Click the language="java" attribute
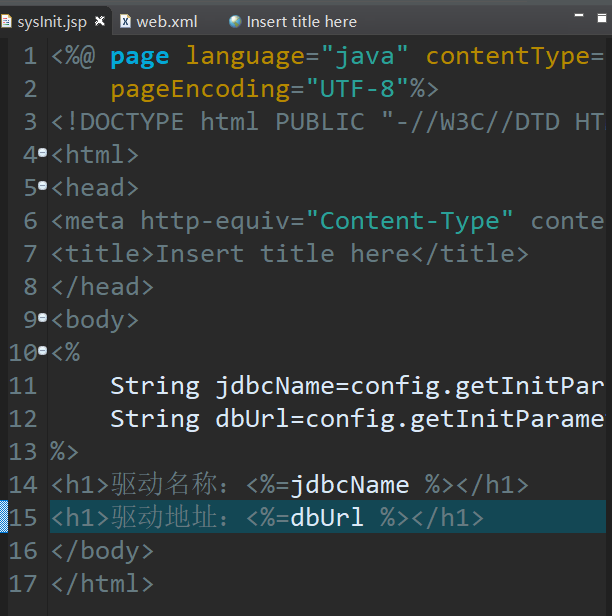Viewport: 612px width, 616px height. coord(297,56)
